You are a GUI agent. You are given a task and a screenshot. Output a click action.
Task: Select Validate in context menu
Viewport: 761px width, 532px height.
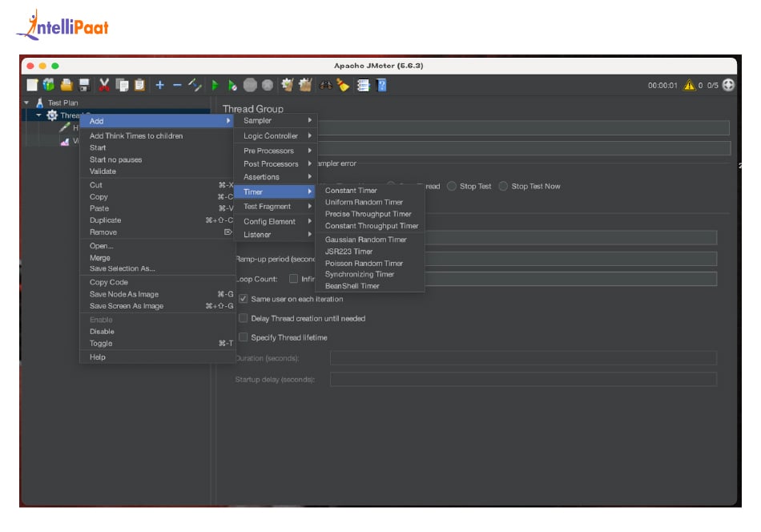click(x=103, y=171)
